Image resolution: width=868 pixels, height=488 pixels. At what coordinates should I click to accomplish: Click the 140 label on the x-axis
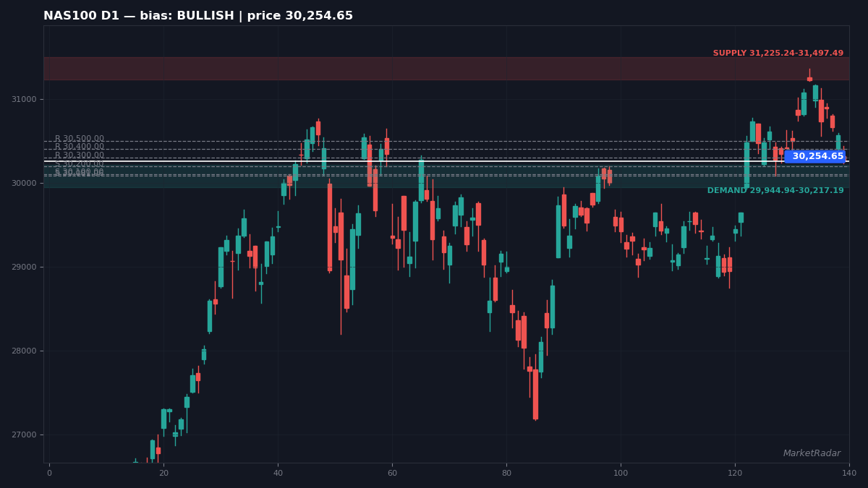click(849, 473)
